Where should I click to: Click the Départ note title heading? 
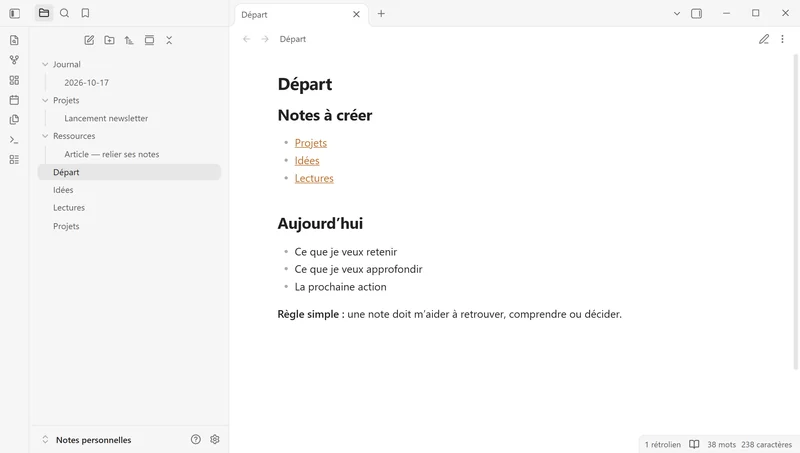tap(305, 84)
